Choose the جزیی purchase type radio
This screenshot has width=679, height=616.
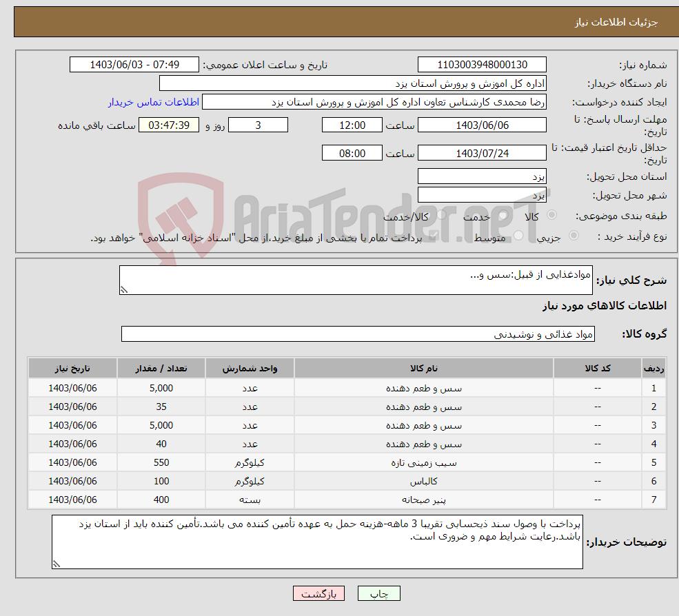pyautogui.click(x=574, y=236)
